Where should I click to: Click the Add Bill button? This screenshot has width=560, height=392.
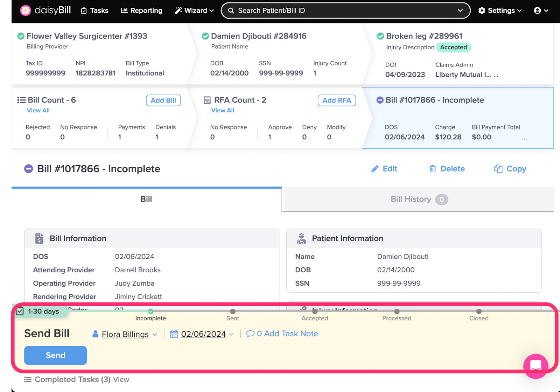pyautogui.click(x=163, y=100)
